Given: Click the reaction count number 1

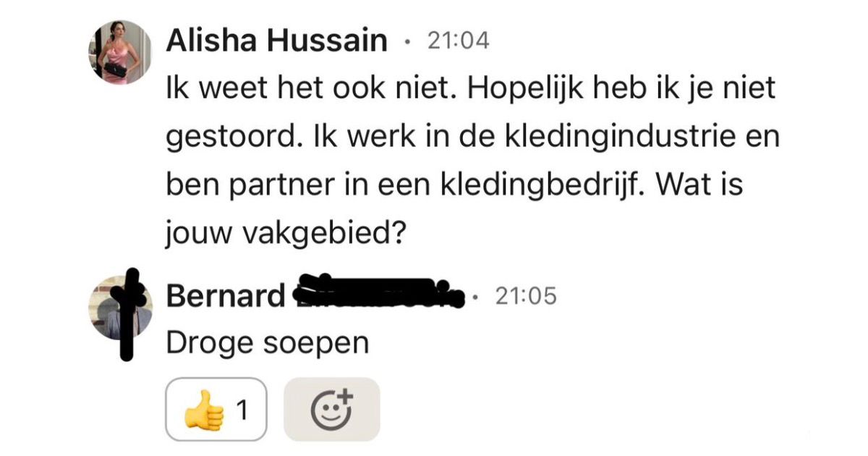Looking at the screenshot, I should coord(242,410).
